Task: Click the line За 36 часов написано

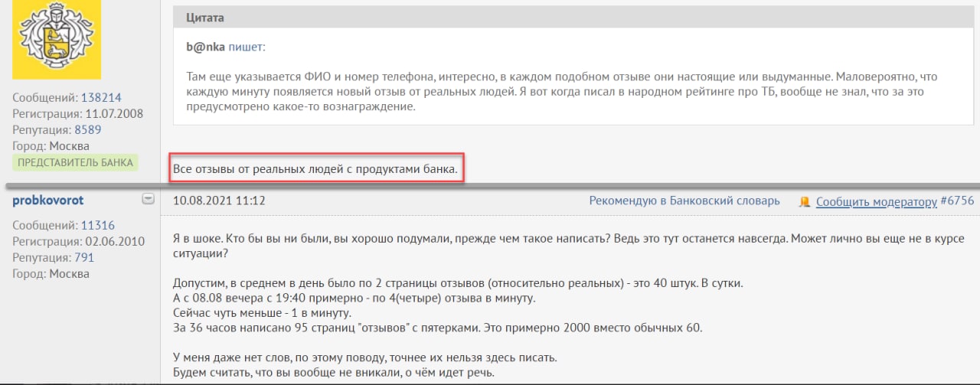Action: 437,328
